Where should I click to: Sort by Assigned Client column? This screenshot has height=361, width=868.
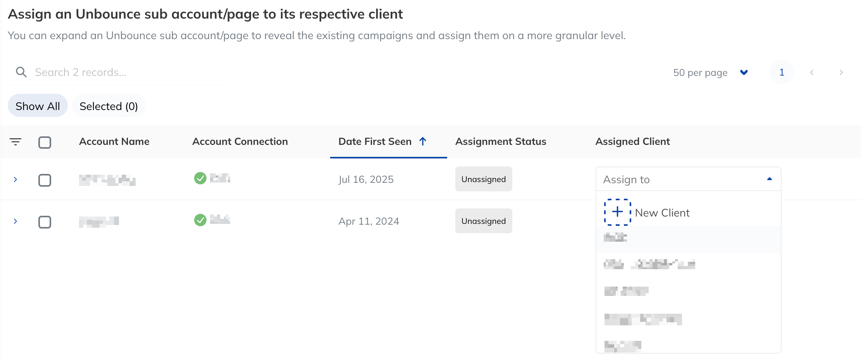tap(632, 141)
